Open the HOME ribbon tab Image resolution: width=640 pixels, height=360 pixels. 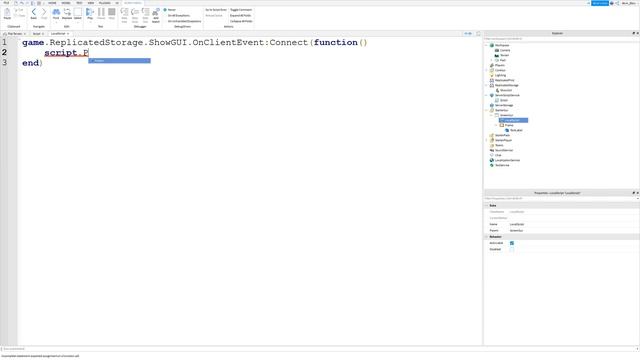[x=52, y=3]
